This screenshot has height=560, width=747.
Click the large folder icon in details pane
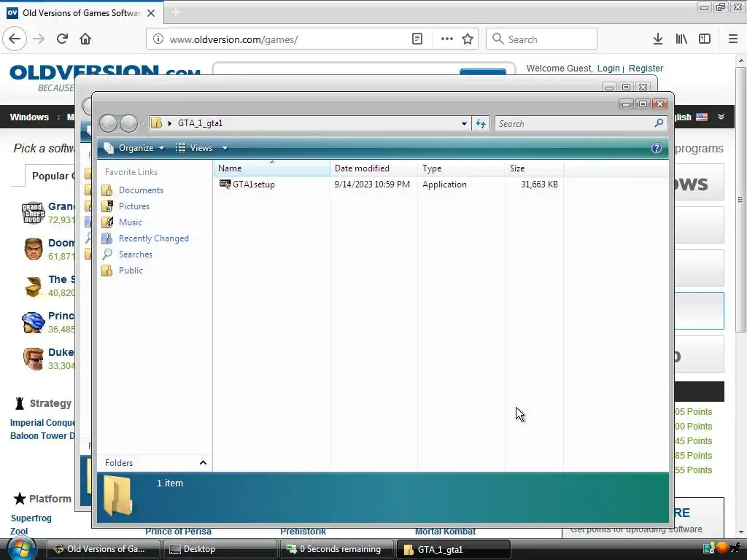coord(117,496)
